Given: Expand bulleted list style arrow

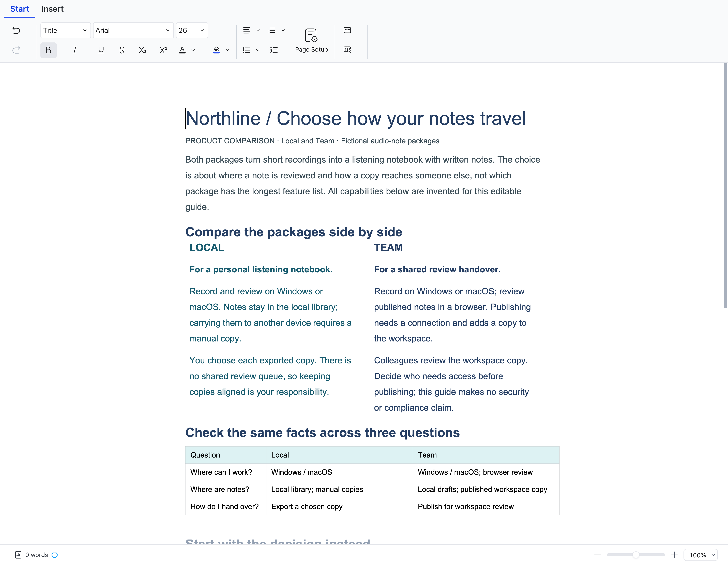Looking at the screenshot, I should [283, 30].
